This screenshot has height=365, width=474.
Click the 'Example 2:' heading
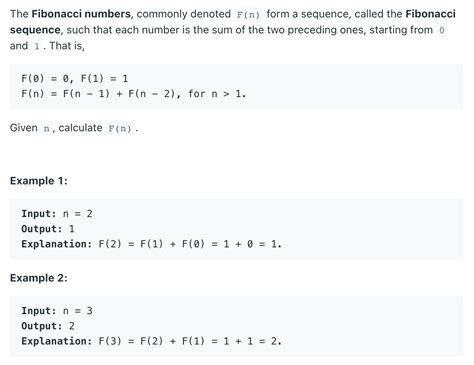pos(39,278)
